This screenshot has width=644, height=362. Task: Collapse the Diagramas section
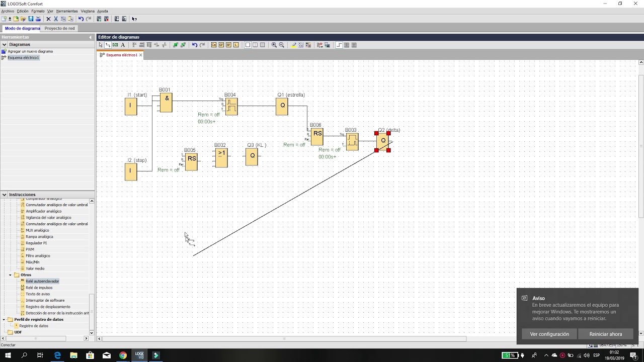[x=4, y=44]
